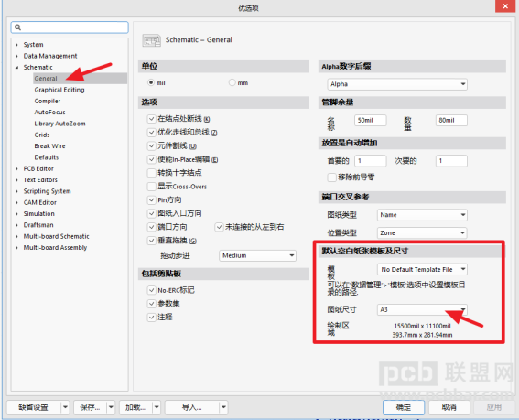Close the 优选项 dialog window
This screenshot has height=420, width=519.
pos(505,6)
